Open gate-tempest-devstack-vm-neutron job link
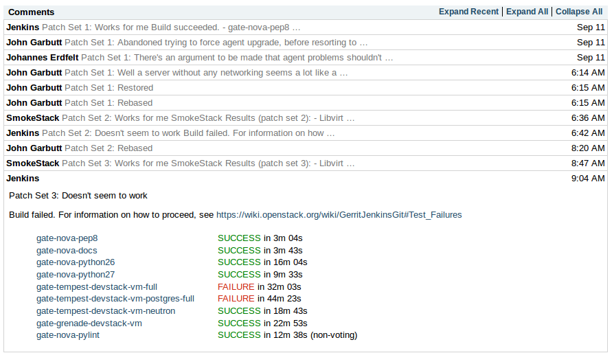Image resolution: width=614 pixels, height=364 pixels. coord(105,311)
